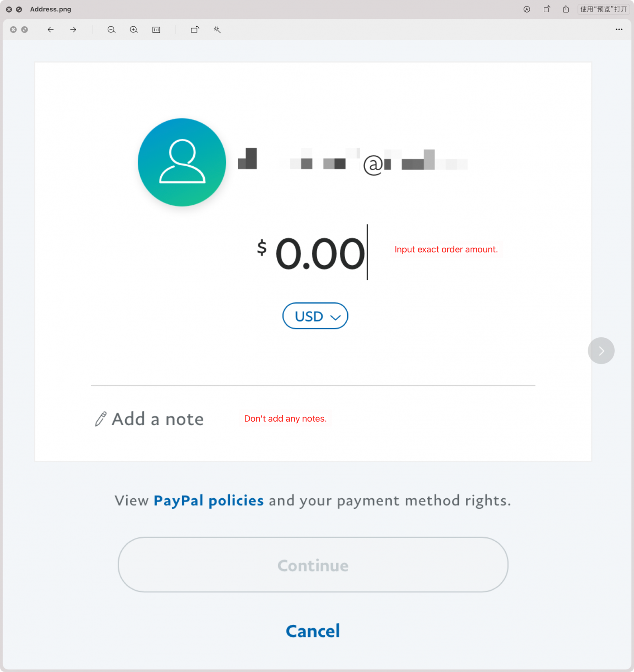Click the share icon in title bar
This screenshot has width=634, height=672.
(x=566, y=9)
